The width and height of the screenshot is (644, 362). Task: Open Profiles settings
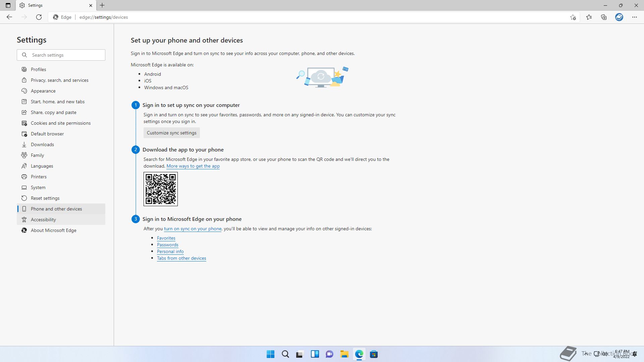pos(61,69)
